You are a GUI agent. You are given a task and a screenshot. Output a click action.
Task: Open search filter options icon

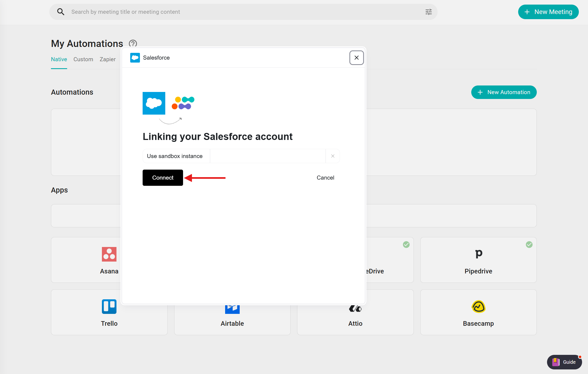click(x=428, y=12)
